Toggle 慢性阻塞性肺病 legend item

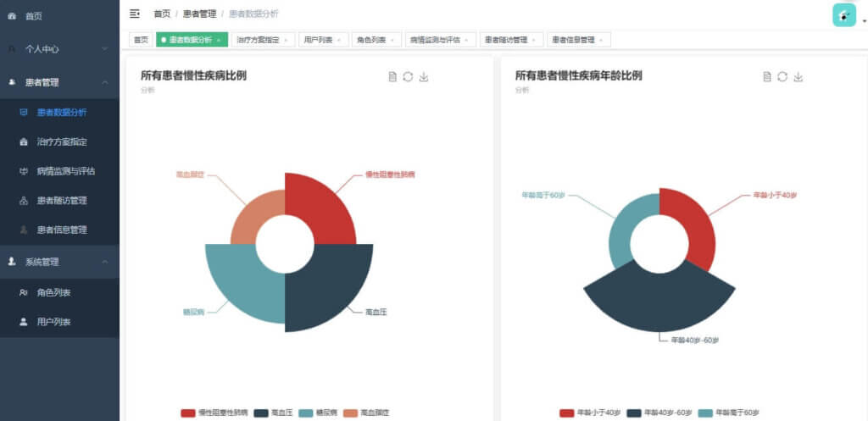pyautogui.click(x=214, y=413)
